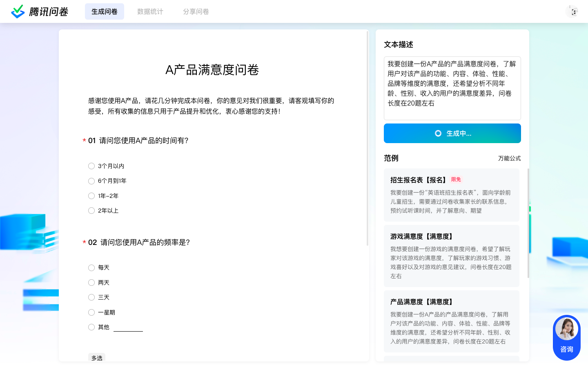This screenshot has height=368, width=588.
Task: Click the examples list scrollbar
Action: (528, 223)
